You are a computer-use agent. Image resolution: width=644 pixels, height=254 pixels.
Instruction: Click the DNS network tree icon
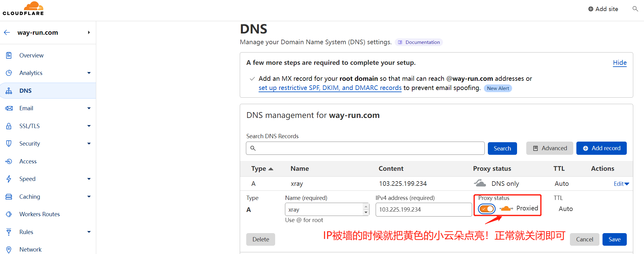tap(9, 91)
